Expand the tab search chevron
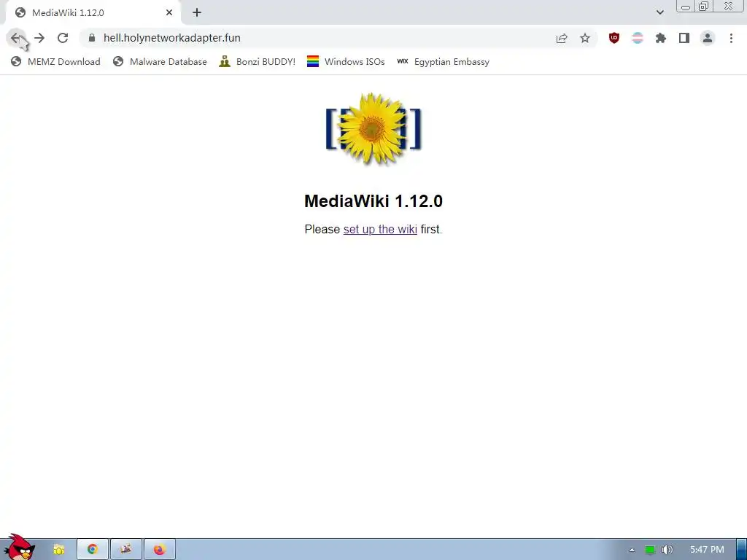Screen dimensions: 747x560 click(659, 12)
